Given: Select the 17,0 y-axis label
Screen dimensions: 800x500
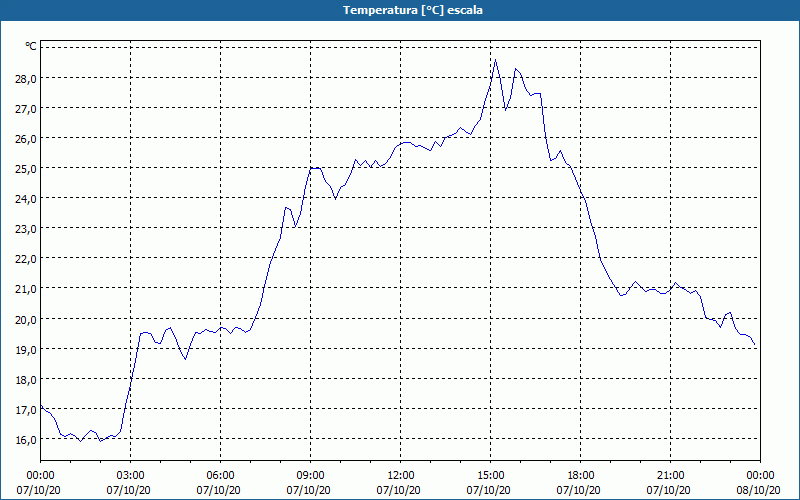Looking at the screenshot, I should tap(26, 410).
